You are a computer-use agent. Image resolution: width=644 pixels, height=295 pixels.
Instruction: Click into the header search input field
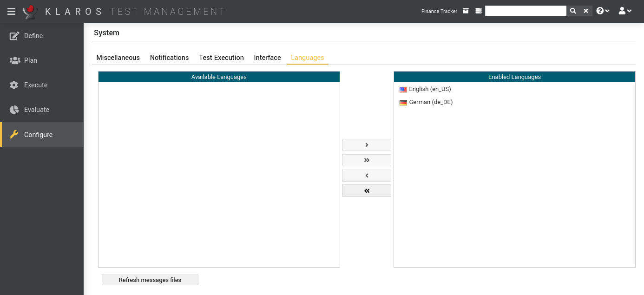pos(526,11)
